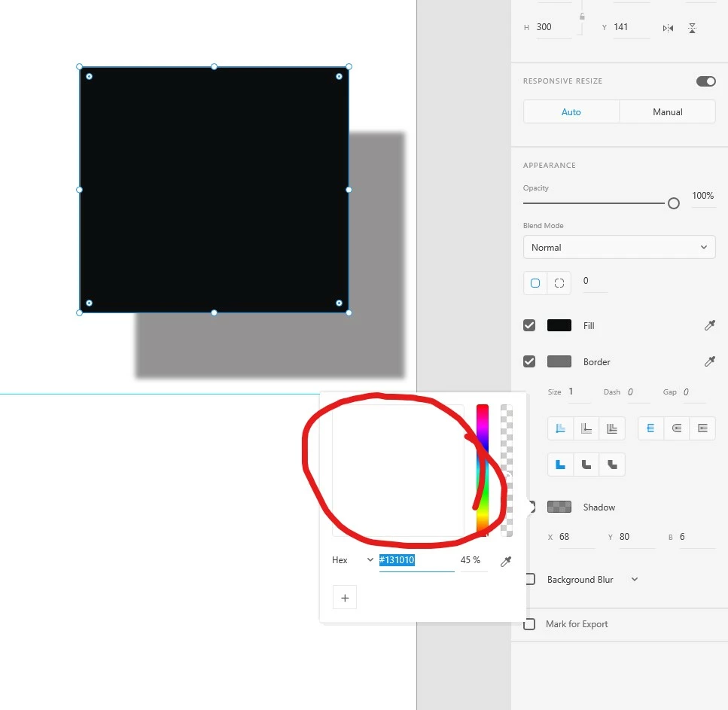Select the second stroke alignment icon
The width and height of the screenshot is (728, 710).
click(x=586, y=428)
